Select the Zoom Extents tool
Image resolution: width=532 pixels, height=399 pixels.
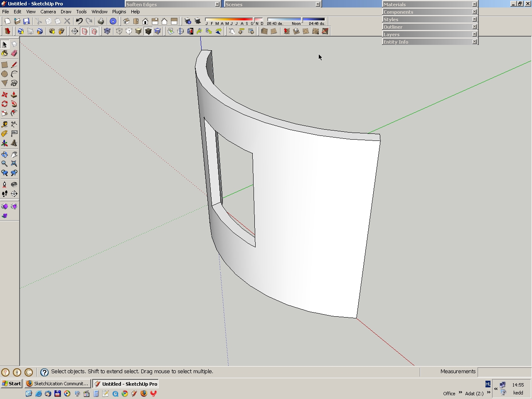(14, 163)
